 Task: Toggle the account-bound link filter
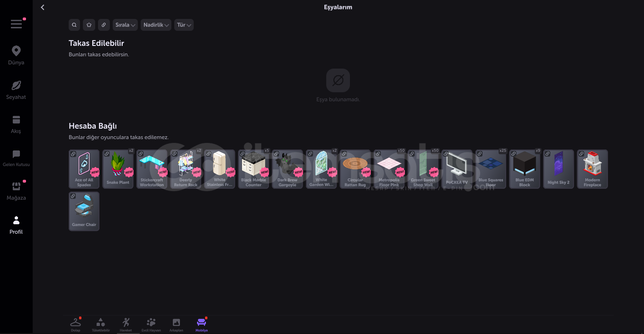[104, 25]
